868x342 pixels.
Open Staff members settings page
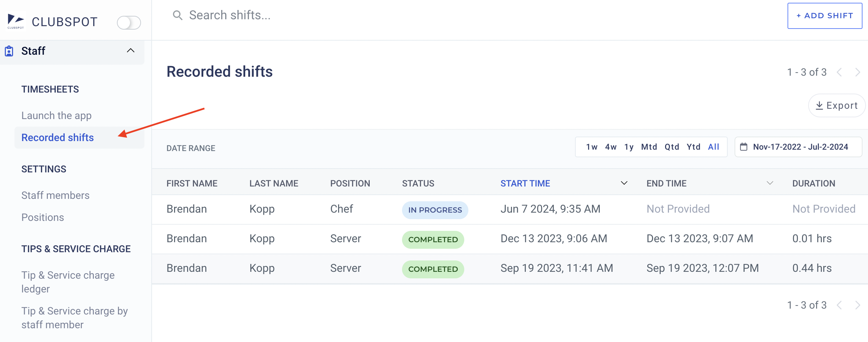point(55,195)
